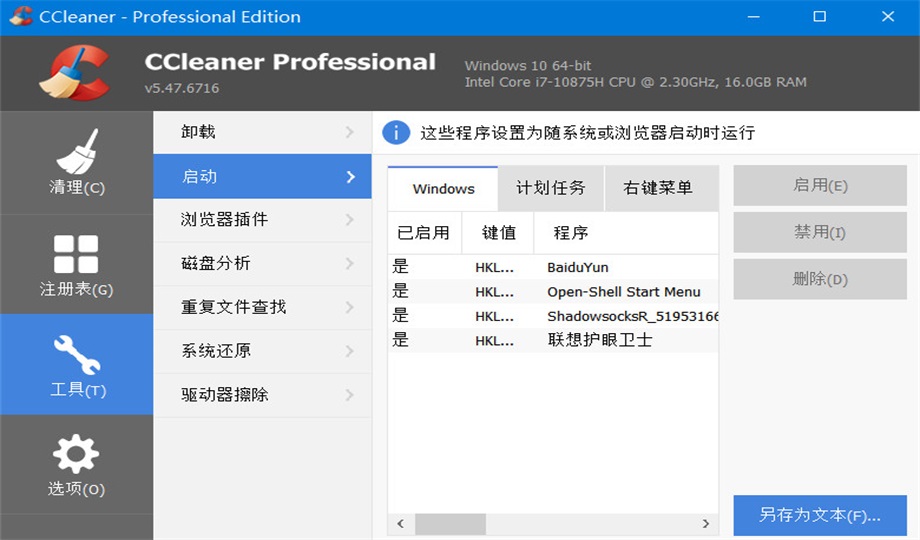Image resolution: width=920 pixels, height=540 pixels.
Task: Click the white chevron next to 启动
Action: pyautogui.click(x=351, y=177)
